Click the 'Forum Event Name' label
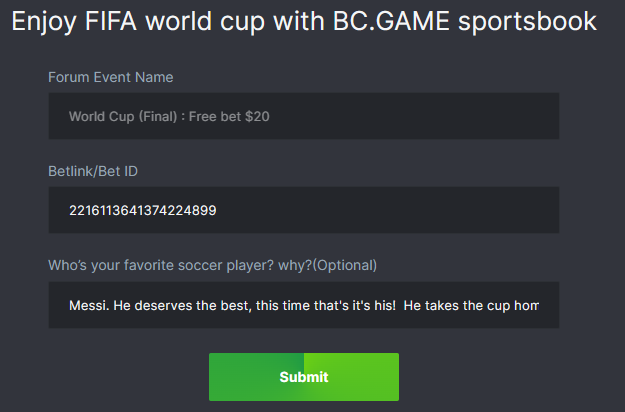 click(111, 77)
